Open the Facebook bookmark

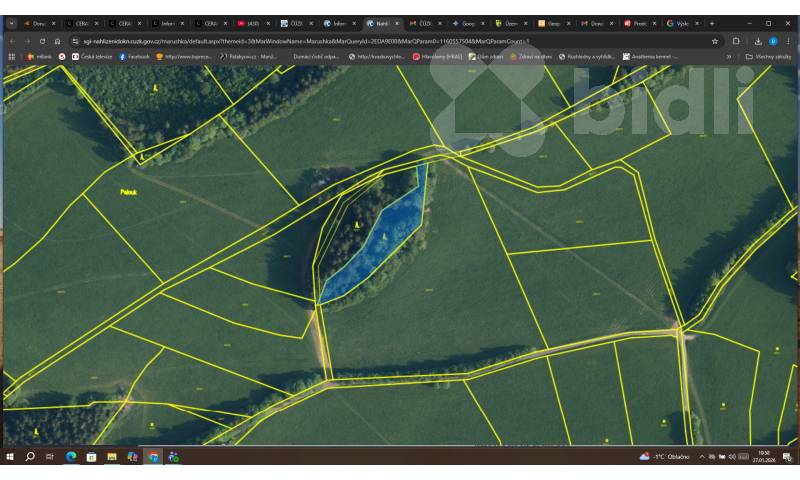[134, 57]
